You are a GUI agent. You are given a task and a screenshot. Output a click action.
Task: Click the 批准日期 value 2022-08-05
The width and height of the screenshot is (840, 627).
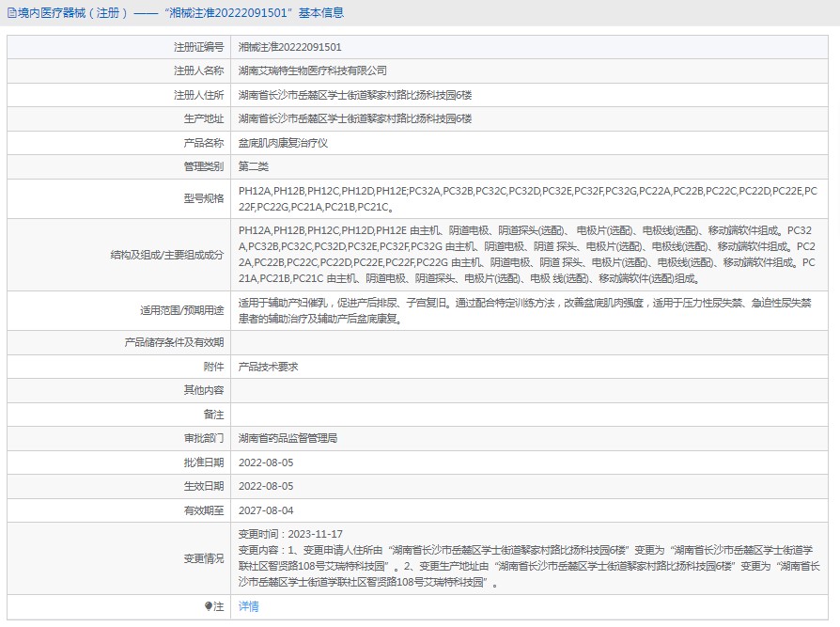[266, 462]
